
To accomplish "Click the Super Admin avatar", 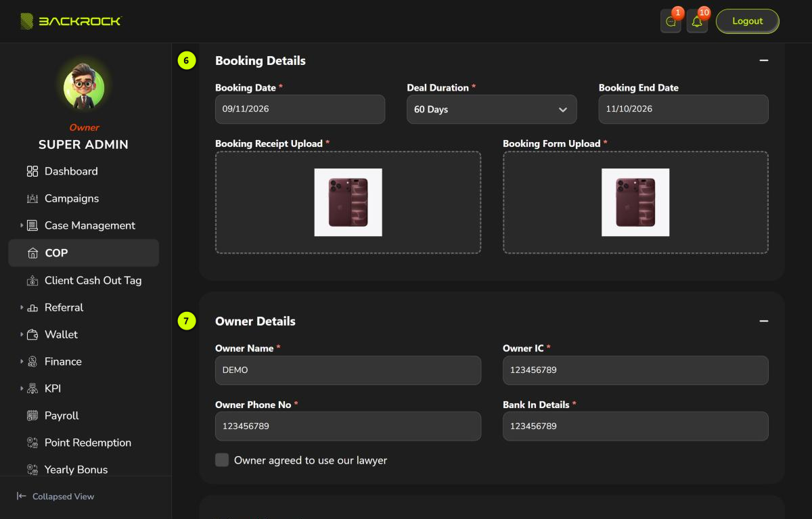I will pyautogui.click(x=84, y=87).
